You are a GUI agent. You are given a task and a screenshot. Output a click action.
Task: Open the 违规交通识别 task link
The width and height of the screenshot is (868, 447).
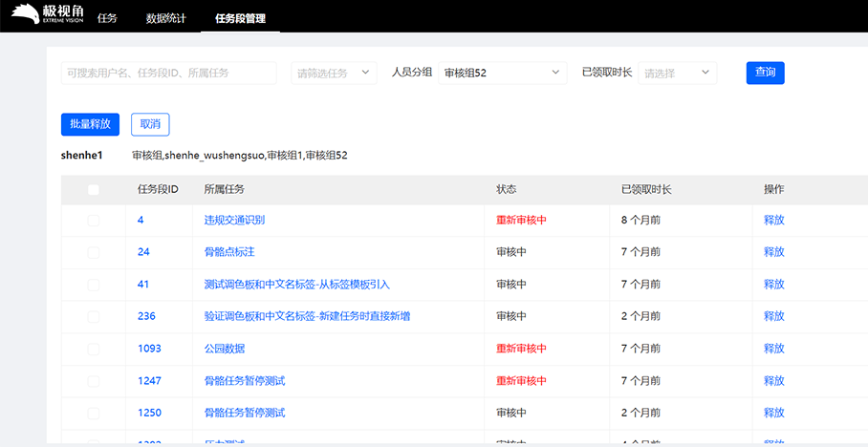pyautogui.click(x=234, y=221)
